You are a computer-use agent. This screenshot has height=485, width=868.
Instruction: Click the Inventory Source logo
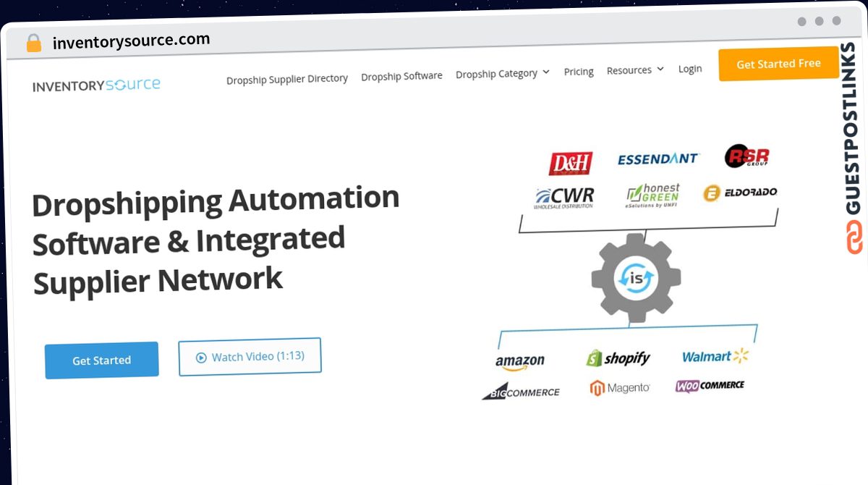pos(96,85)
